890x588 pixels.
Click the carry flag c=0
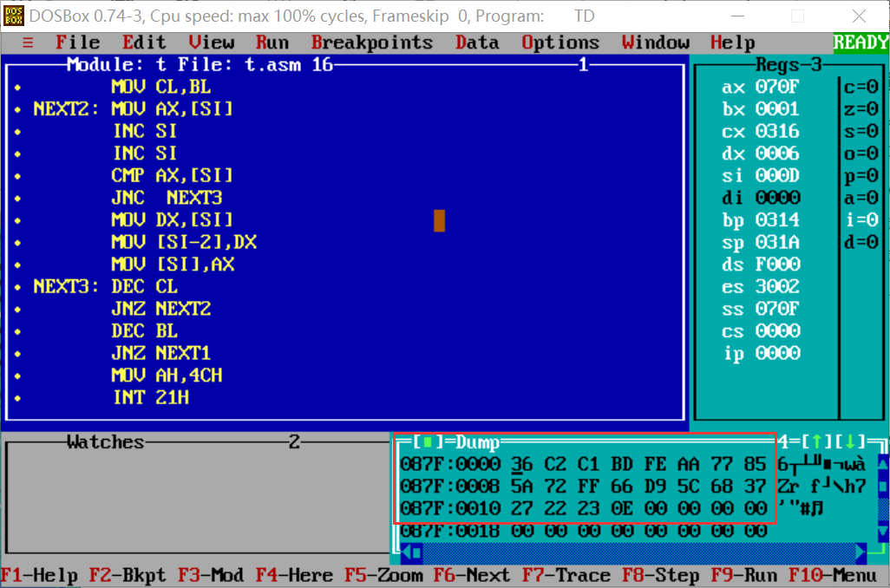tap(861, 87)
